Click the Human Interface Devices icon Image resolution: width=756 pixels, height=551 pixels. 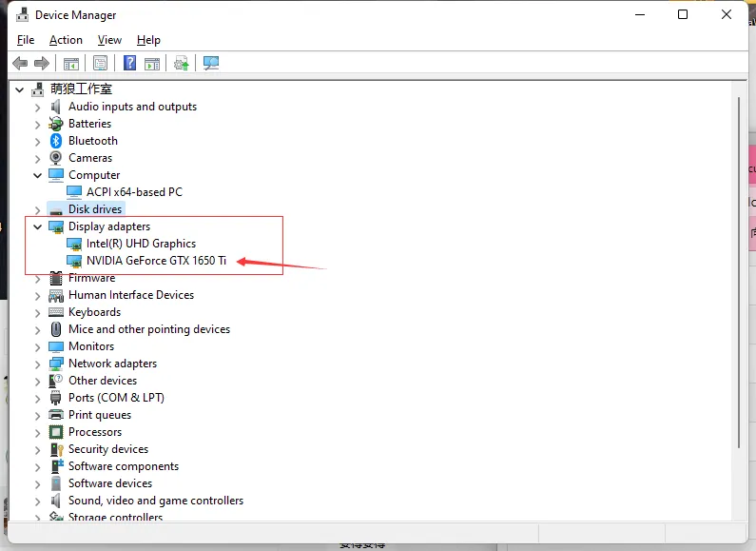coord(56,295)
